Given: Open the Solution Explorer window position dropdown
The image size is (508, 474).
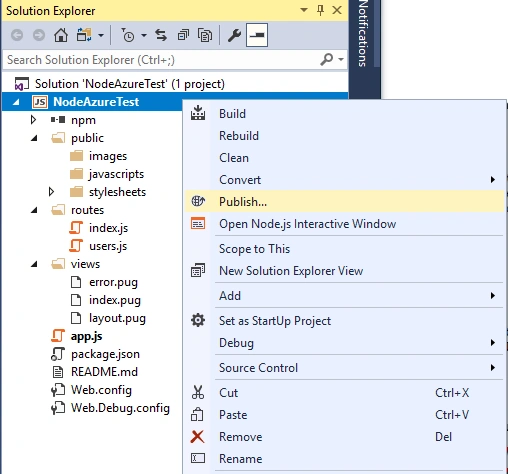Looking at the screenshot, I should tap(304, 10).
